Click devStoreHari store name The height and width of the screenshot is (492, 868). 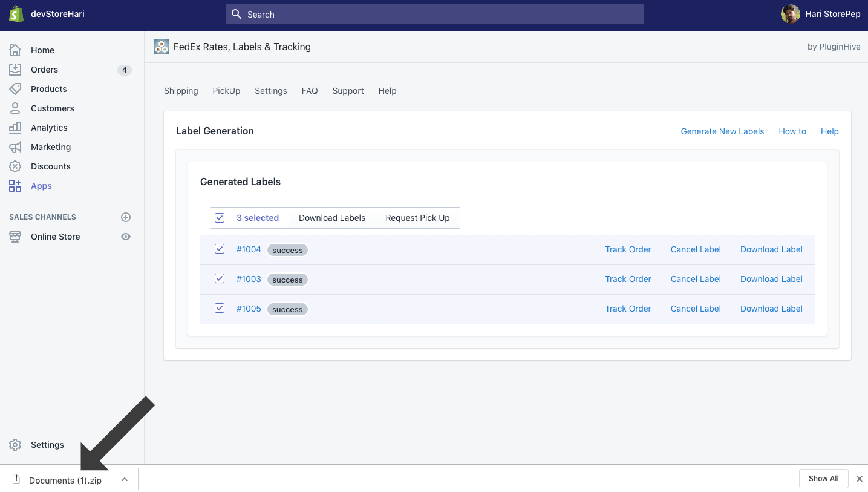tap(57, 14)
